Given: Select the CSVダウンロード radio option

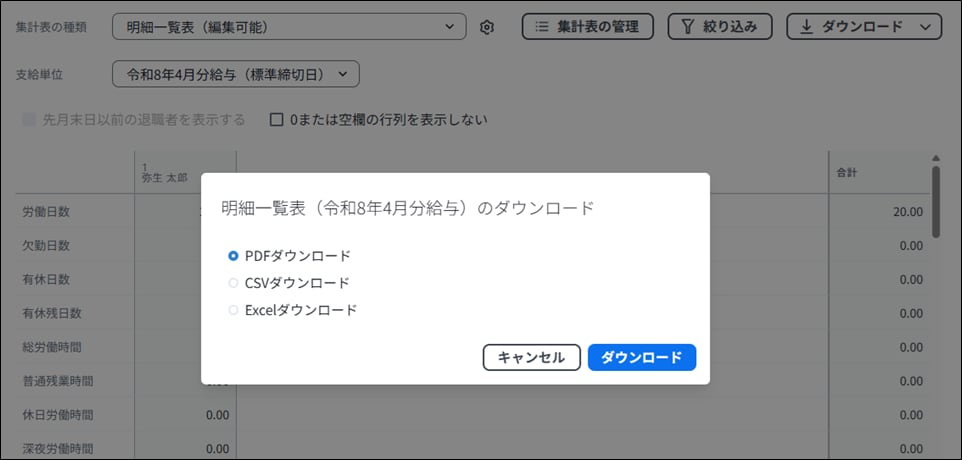Looking at the screenshot, I should pos(234,283).
